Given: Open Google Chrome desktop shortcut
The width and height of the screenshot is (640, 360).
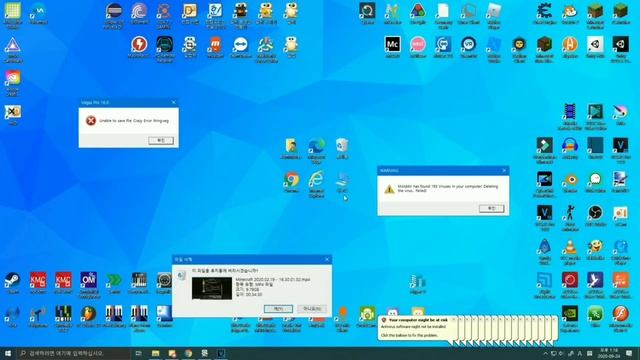Looking at the screenshot, I should [x=291, y=180].
